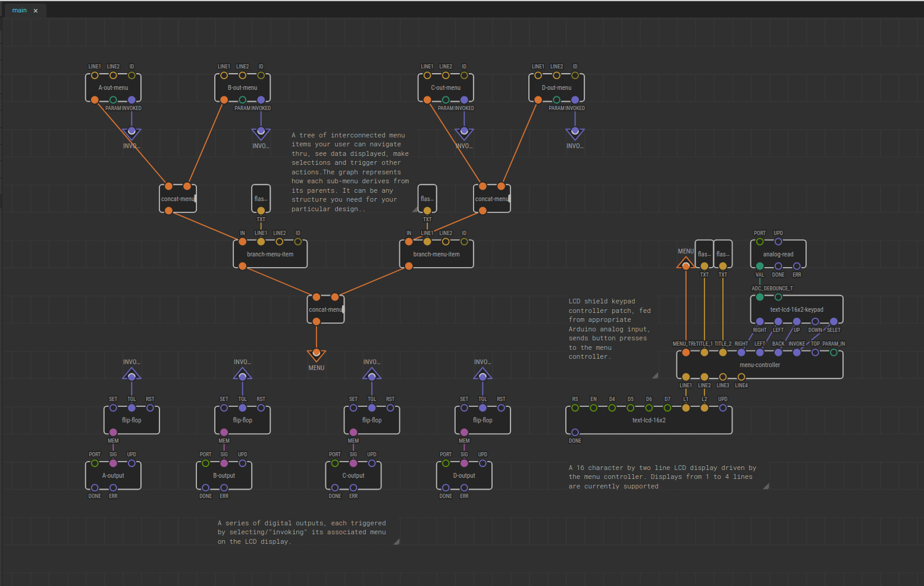This screenshot has height=586, width=924.
Task: Close the main tab
Action: click(36, 11)
